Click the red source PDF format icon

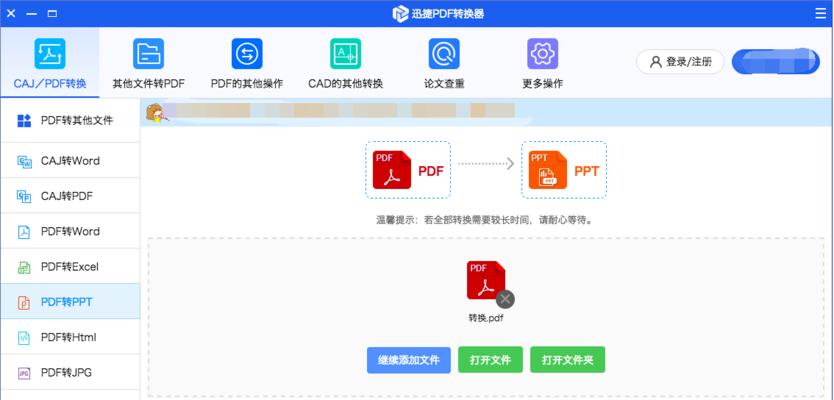coord(392,170)
